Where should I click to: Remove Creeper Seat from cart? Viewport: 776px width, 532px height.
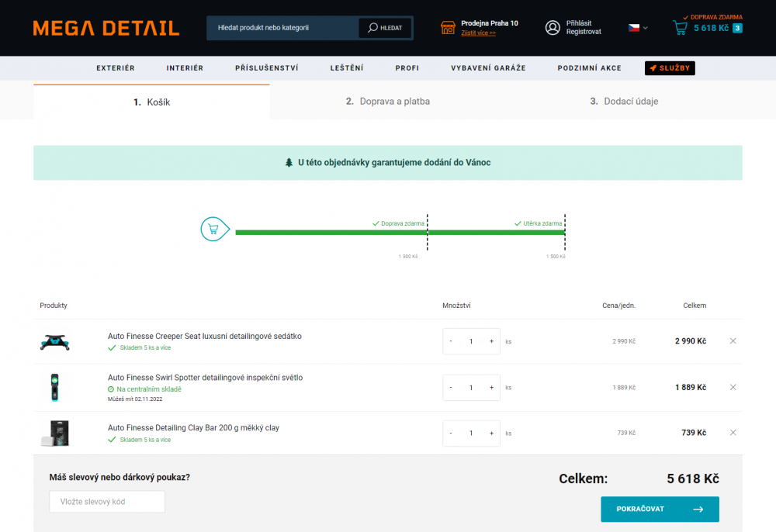tap(733, 341)
